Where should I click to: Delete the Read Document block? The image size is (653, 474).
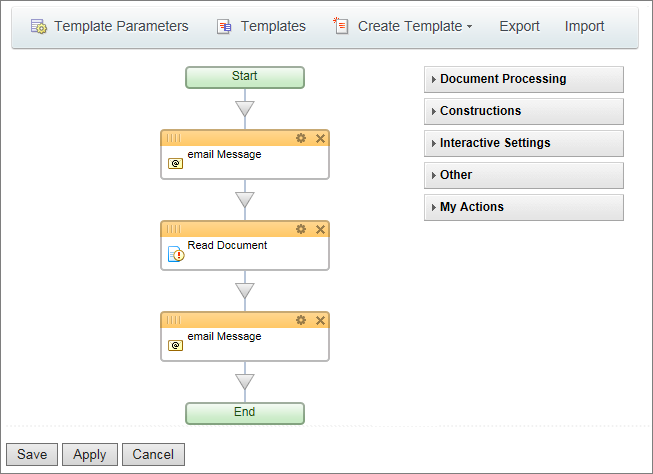click(x=320, y=229)
